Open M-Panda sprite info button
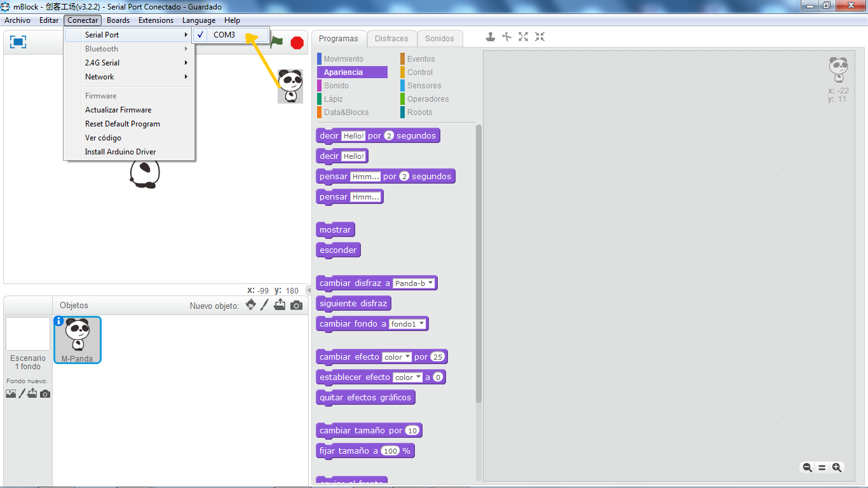 coord(59,321)
